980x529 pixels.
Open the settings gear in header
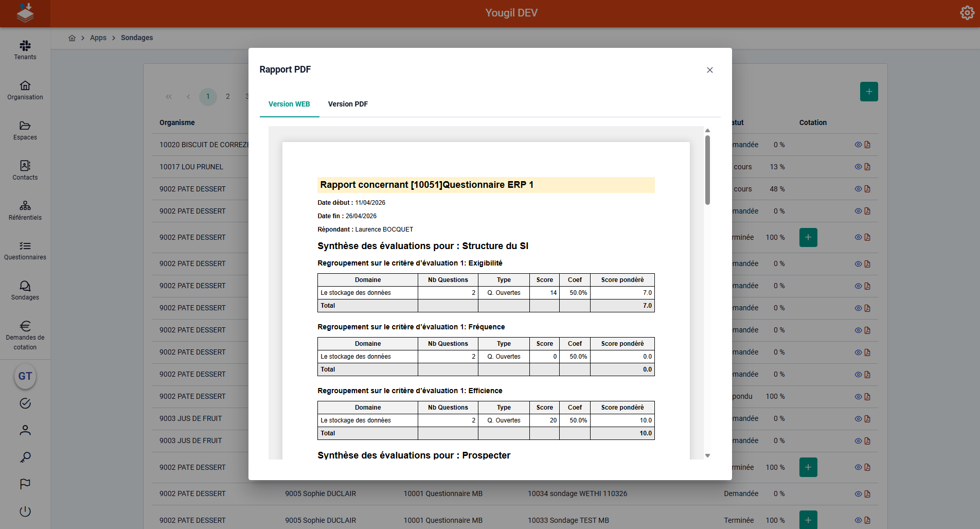point(967,13)
